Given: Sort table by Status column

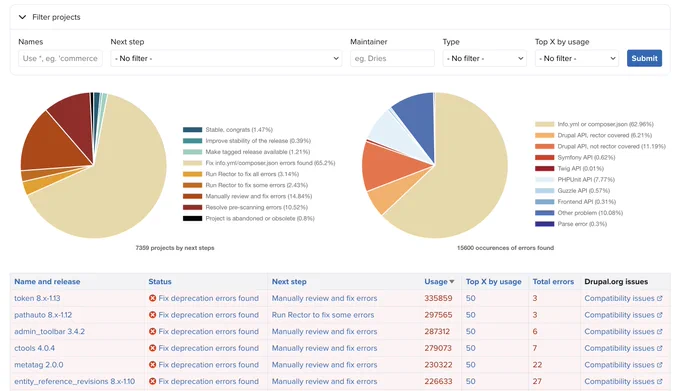Looking at the screenshot, I should pos(160,282).
